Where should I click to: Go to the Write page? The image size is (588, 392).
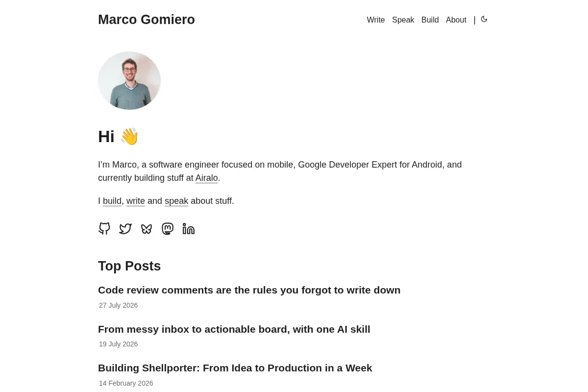tap(376, 20)
